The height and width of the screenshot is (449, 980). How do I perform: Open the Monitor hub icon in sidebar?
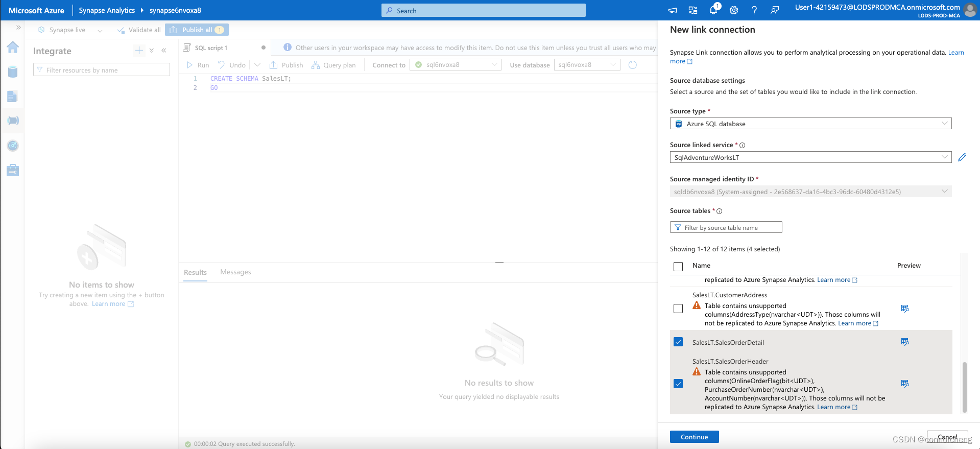click(x=13, y=146)
